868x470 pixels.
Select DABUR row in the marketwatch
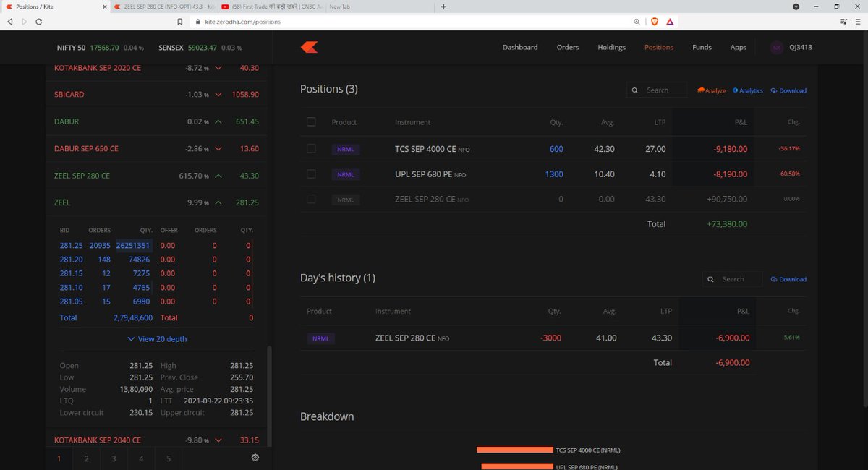coord(157,121)
